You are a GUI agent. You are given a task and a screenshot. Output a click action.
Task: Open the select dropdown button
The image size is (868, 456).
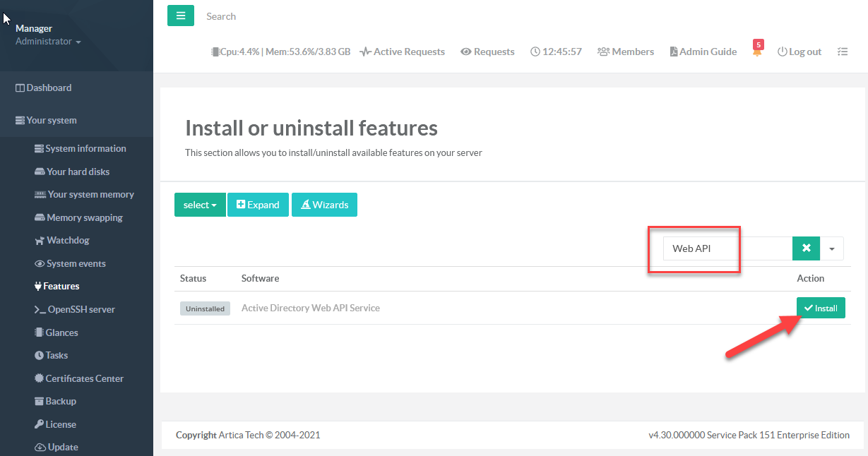click(200, 205)
